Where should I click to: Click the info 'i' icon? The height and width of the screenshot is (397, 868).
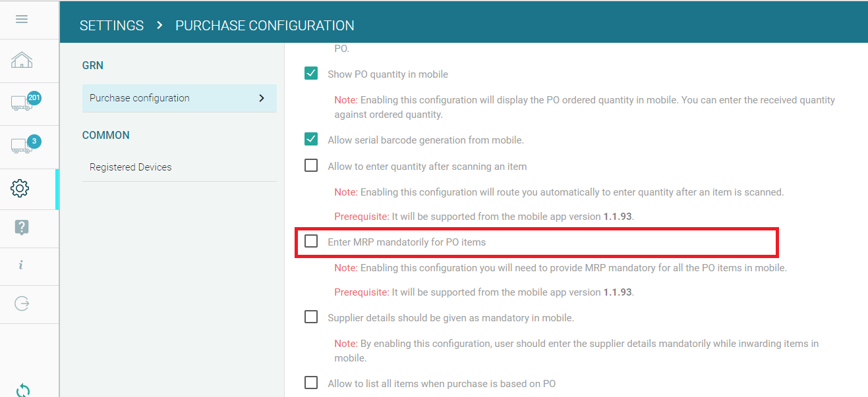21,265
